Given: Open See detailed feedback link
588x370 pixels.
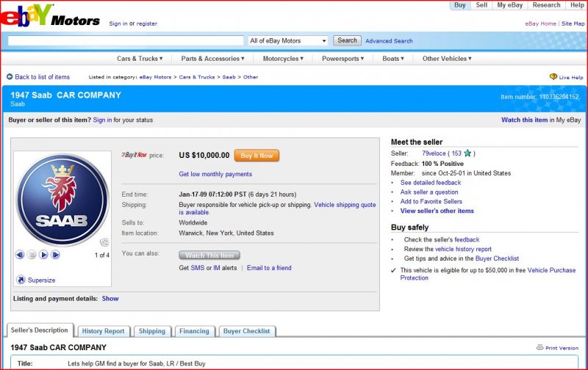Looking at the screenshot, I should pyautogui.click(x=431, y=182).
